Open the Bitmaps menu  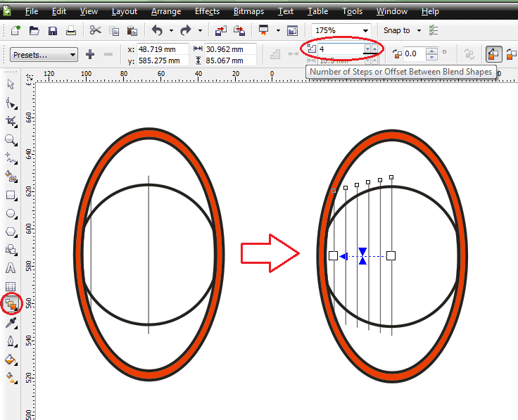(x=248, y=11)
